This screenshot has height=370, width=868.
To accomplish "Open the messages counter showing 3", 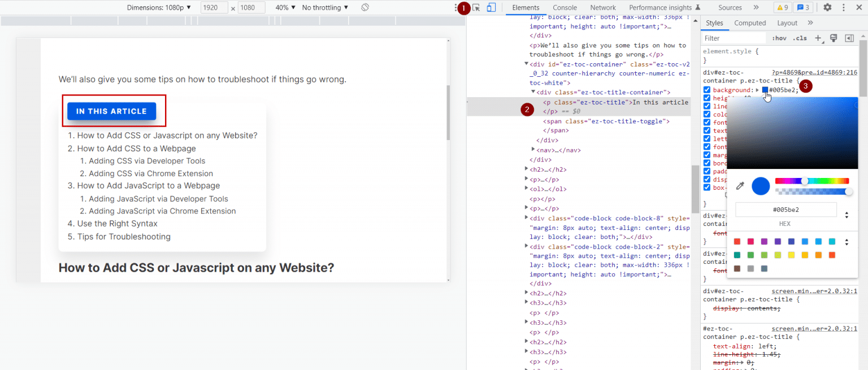I will tap(802, 7).
